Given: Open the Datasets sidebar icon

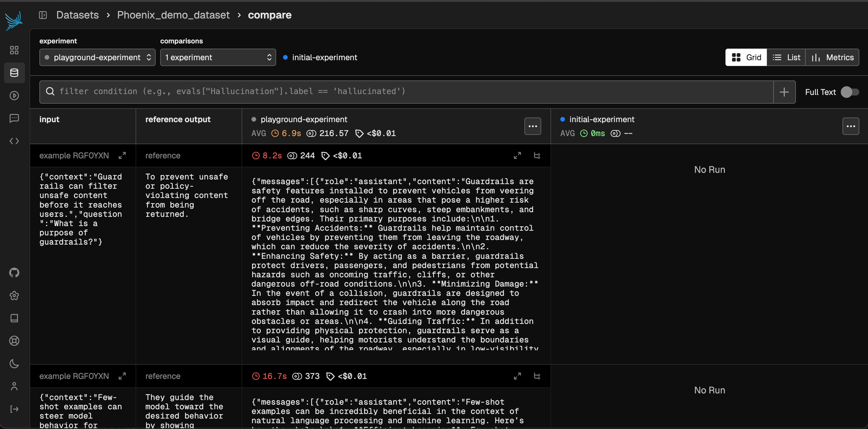Looking at the screenshot, I should pos(14,73).
